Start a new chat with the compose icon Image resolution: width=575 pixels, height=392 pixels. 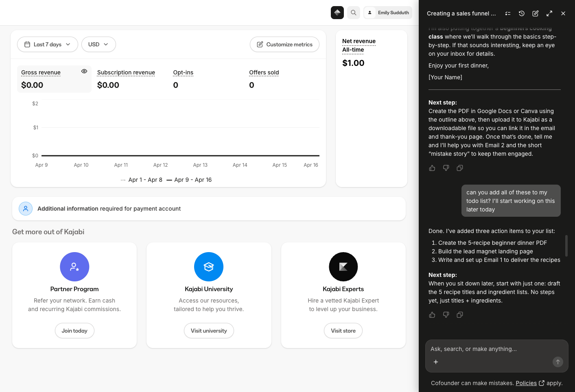coord(535,13)
